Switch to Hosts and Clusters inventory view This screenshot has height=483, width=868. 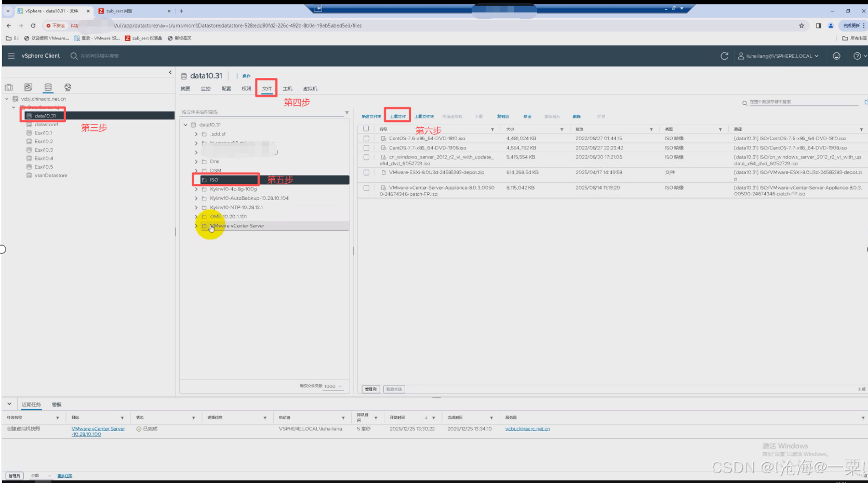coord(9,87)
